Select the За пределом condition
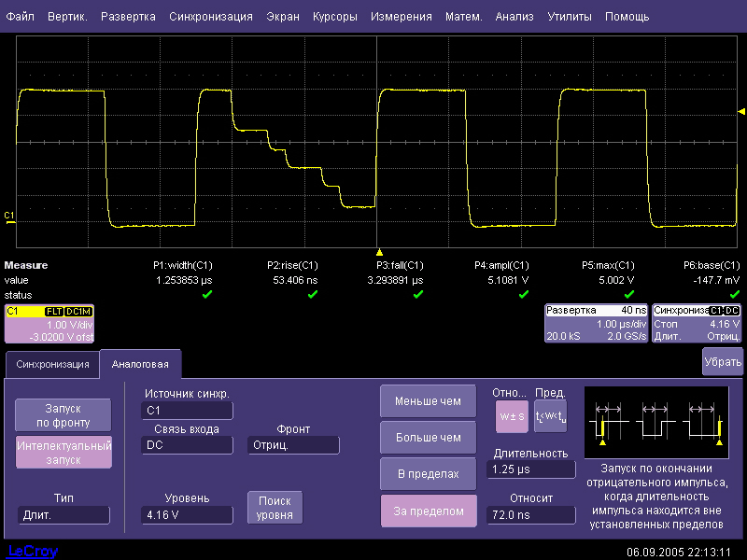This screenshot has width=747, height=560. point(428,511)
